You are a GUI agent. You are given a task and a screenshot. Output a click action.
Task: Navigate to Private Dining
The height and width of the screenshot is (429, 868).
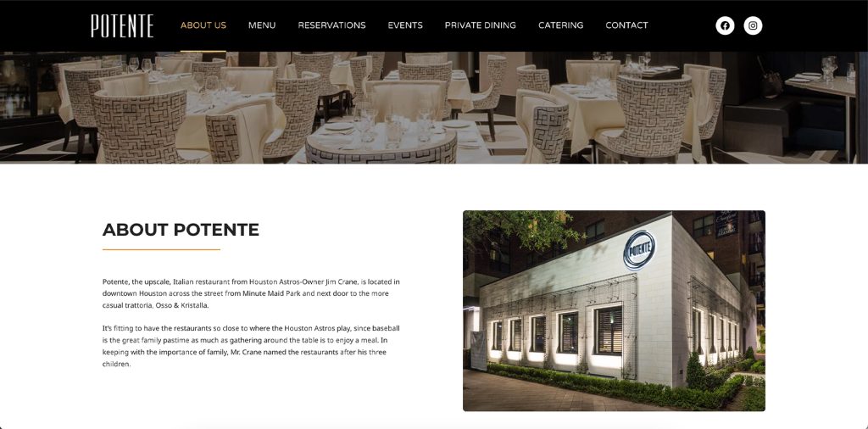pos(481,25)
